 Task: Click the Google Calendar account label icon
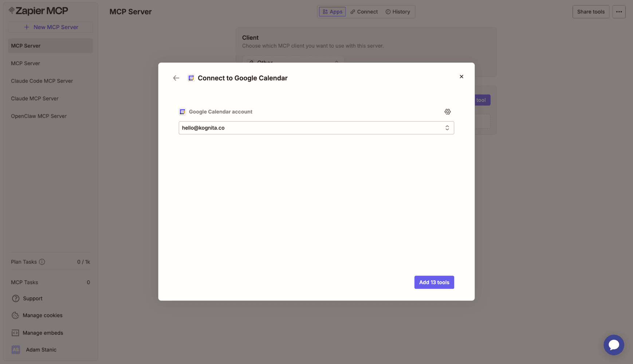pos(182,112)
